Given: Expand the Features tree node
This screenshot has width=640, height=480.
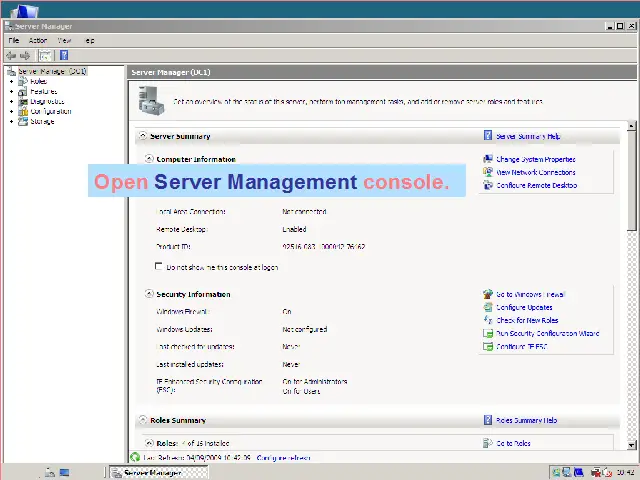Looking at the screenshot, I should click(11, 91).
